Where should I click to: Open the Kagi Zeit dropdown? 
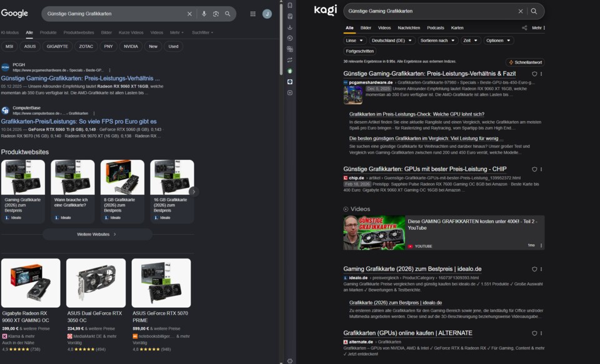point(471,41)
